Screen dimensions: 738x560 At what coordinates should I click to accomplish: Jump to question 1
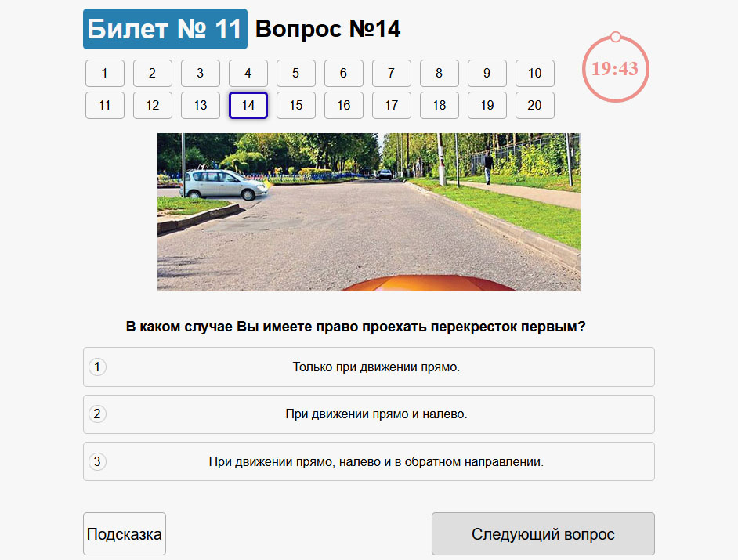(104, 74)
